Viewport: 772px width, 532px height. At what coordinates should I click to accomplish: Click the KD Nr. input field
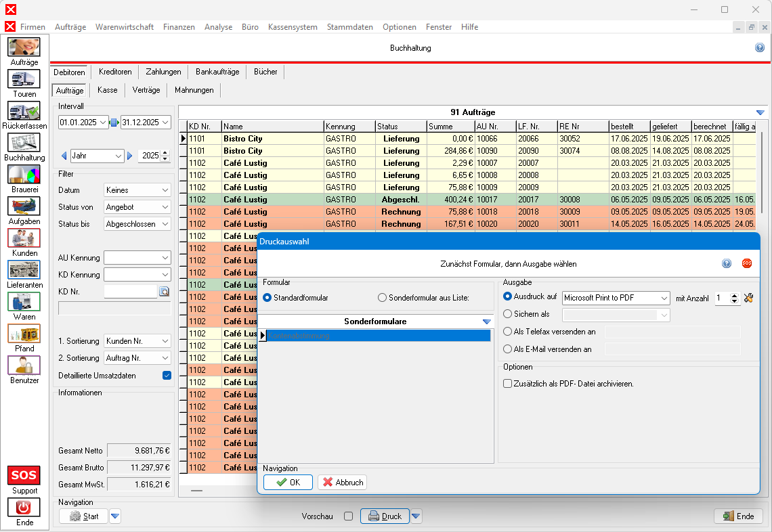pos(130,292)
